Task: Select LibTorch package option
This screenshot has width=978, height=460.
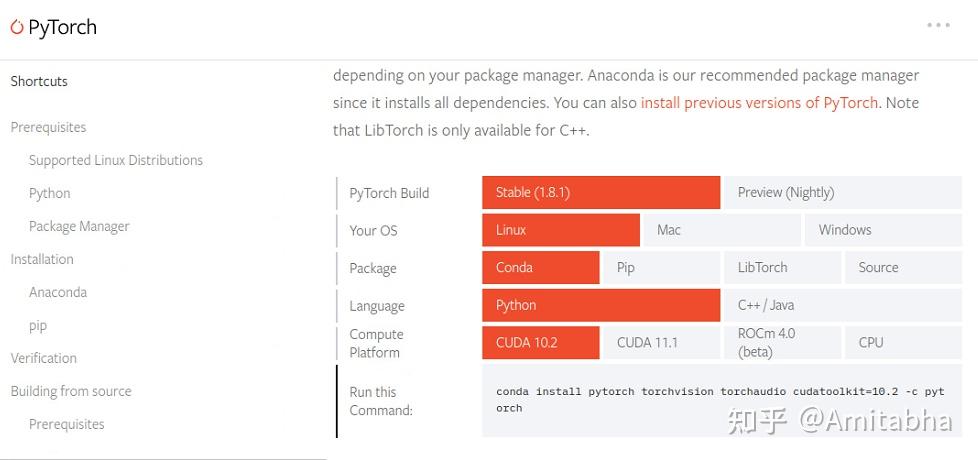Action: 782,268
